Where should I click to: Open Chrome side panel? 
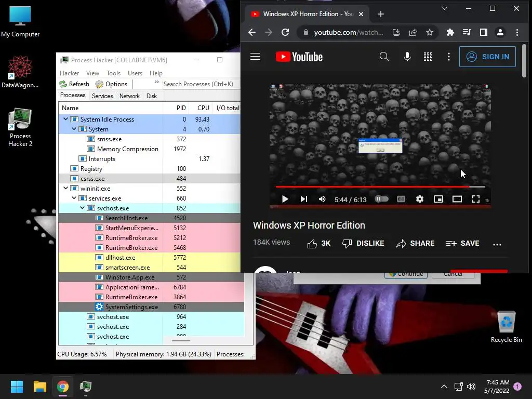tap(484, 32)
